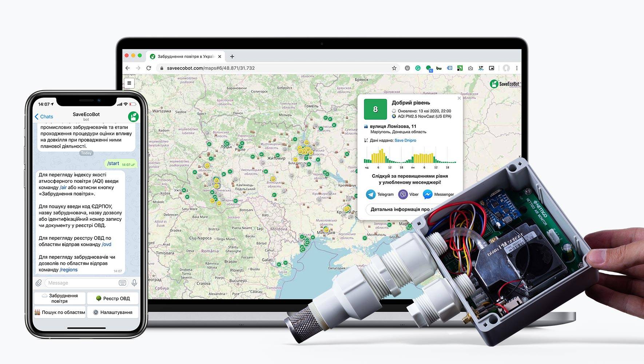Open the map hamburger menu
Screen dimensions: 644x364
[129, 83]
